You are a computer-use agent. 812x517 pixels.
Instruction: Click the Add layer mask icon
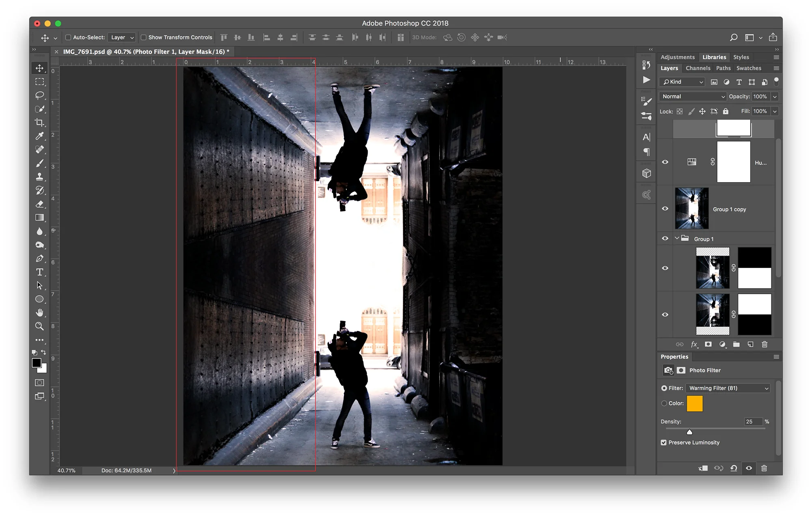[708, 344]
